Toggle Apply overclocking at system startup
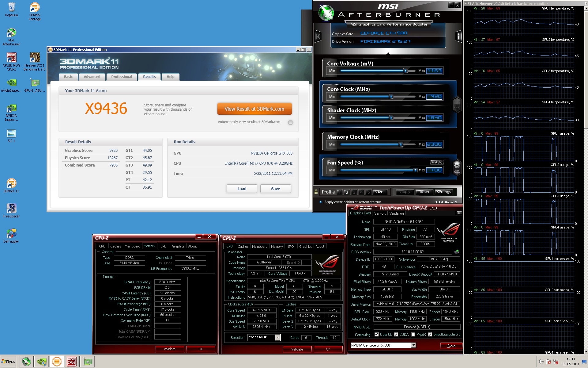 tap(321, 202)
